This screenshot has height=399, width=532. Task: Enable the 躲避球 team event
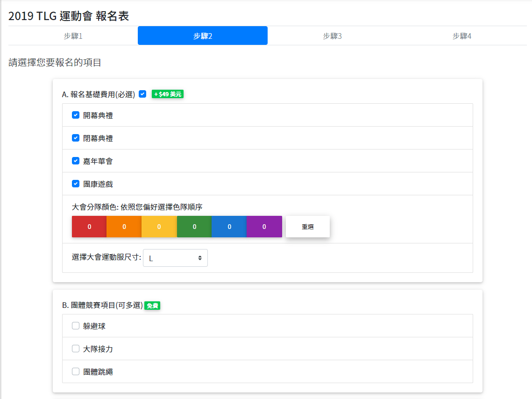point(75,326)
